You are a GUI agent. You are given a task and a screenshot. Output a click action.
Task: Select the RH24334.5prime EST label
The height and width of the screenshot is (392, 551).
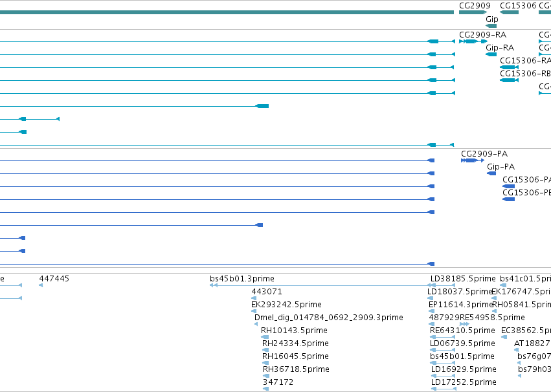295,343
